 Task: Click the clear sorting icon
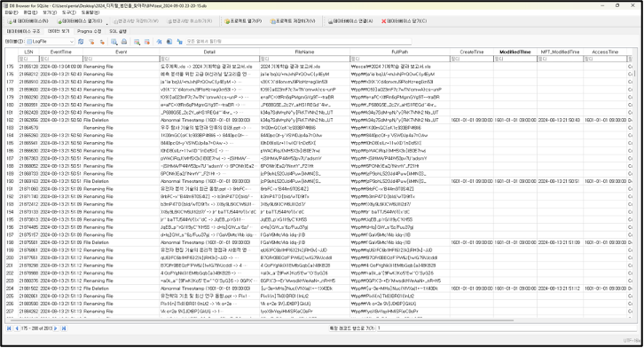click(x=102, y=42)
